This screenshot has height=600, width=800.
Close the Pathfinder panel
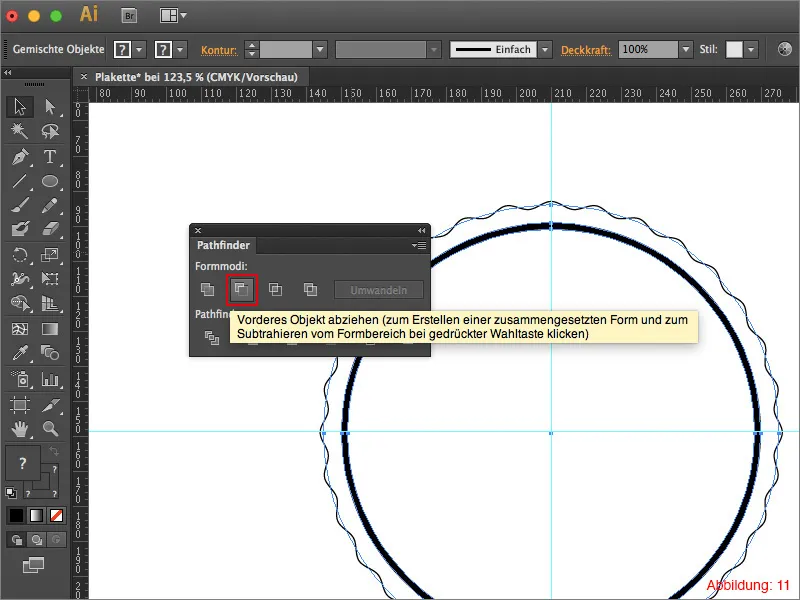click(198, 231)
